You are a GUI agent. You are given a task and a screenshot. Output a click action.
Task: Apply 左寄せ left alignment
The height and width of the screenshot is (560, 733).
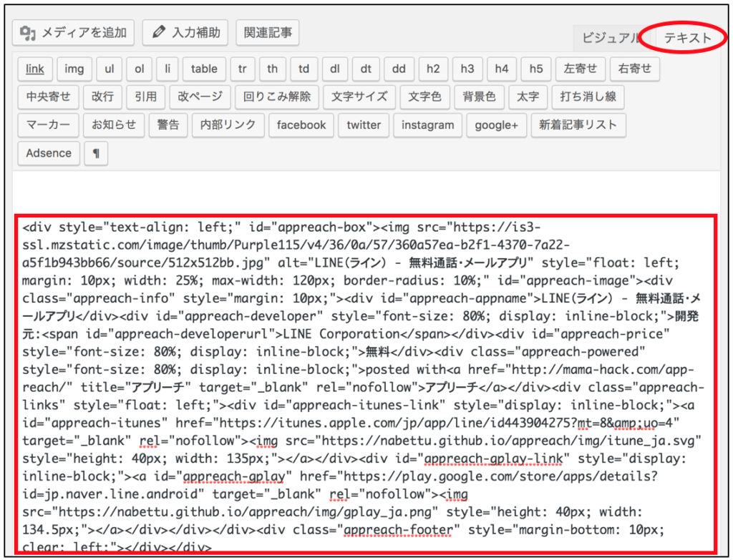(581, 69)
